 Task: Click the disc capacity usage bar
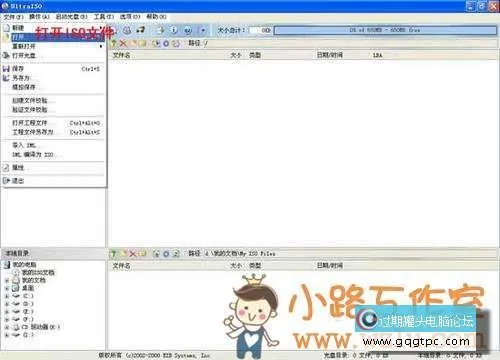click(385, 30)
